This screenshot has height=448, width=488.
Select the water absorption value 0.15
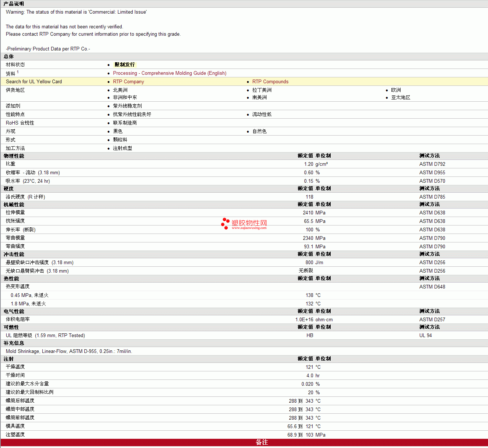[309, 181]
